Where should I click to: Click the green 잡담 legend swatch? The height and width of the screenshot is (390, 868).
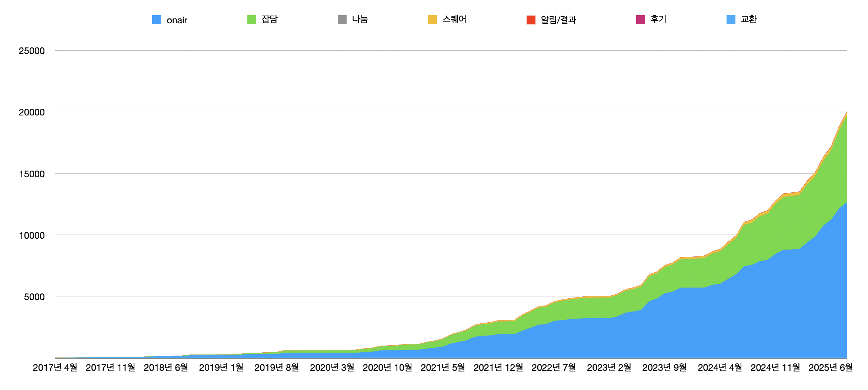coord(252,20)
